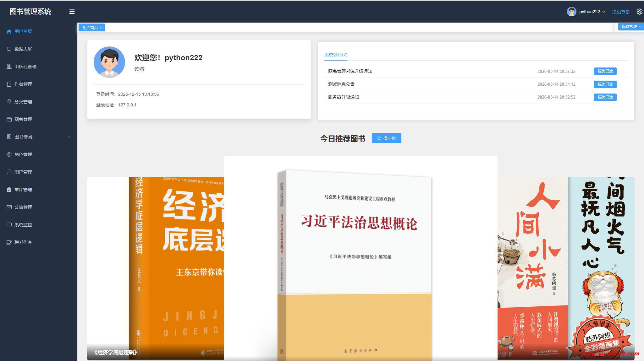Open the settings gear icon
The height and width of the screenshot is (361, 644).
click(639, 12)
